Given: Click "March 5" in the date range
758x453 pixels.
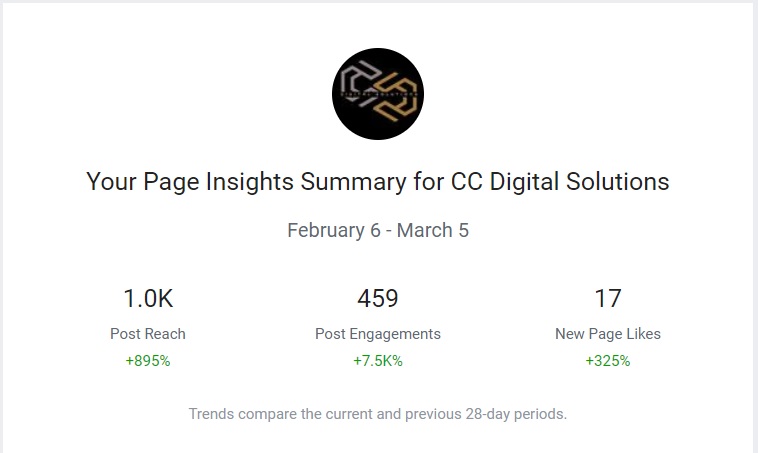Looking at the screenshot, I should point(433,230).
